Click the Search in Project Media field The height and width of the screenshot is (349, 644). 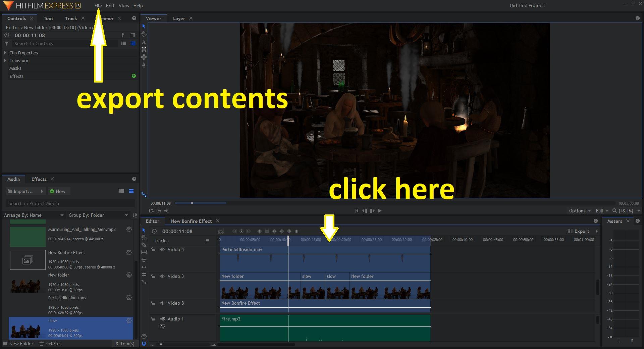click(x=70, y=203)
